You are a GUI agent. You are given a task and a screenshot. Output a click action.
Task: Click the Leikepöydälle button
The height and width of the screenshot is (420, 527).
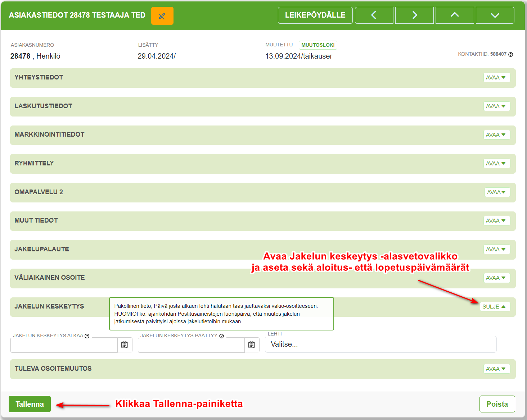(x=315, y=15)
